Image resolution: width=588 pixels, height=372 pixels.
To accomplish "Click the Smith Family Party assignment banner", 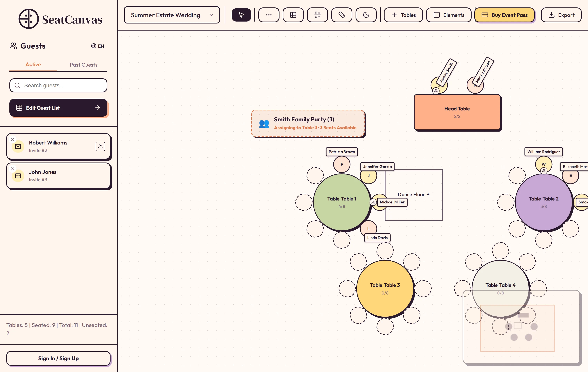I will pyautogui.click(x=308, y=123).
